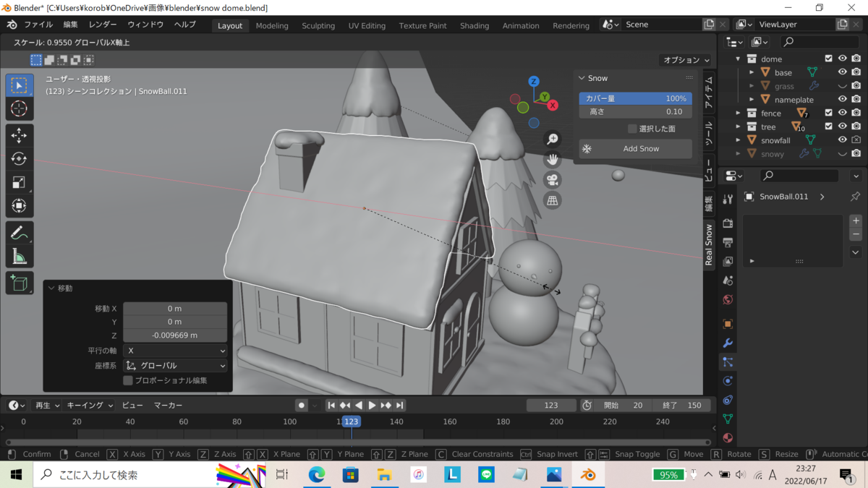Enable render for snowfall object
The image size is (868, 488).
856,140
